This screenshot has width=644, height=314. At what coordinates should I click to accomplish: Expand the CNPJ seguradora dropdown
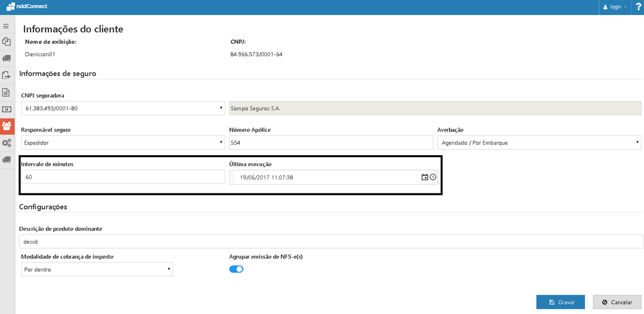pos(123,108)
